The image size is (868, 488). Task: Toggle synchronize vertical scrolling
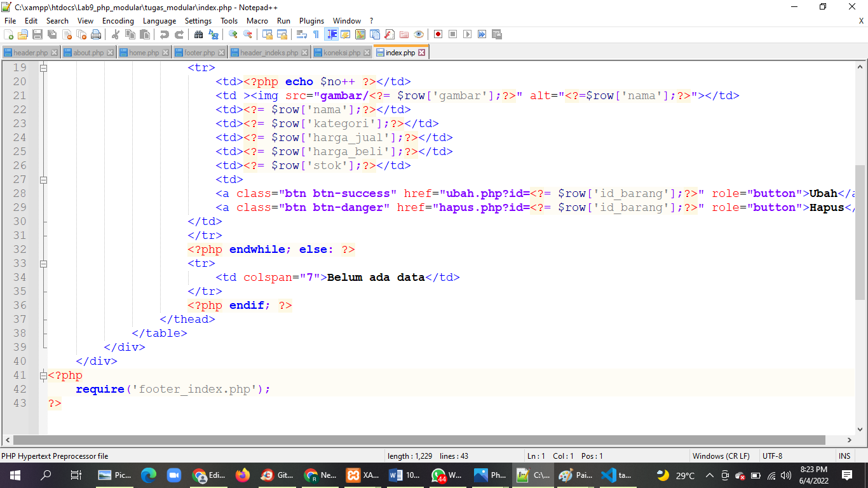[268, 34]
